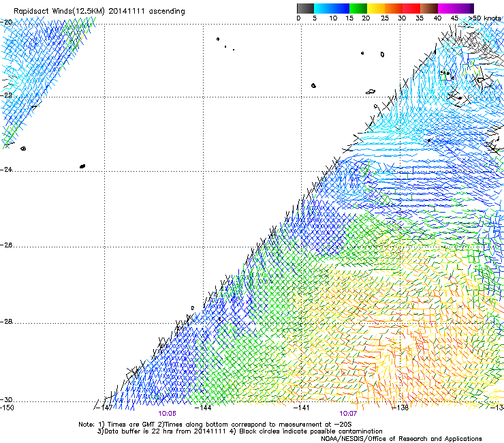Click the -138 longitude axis label
504x443 pixels.
(x=400, y=408)
